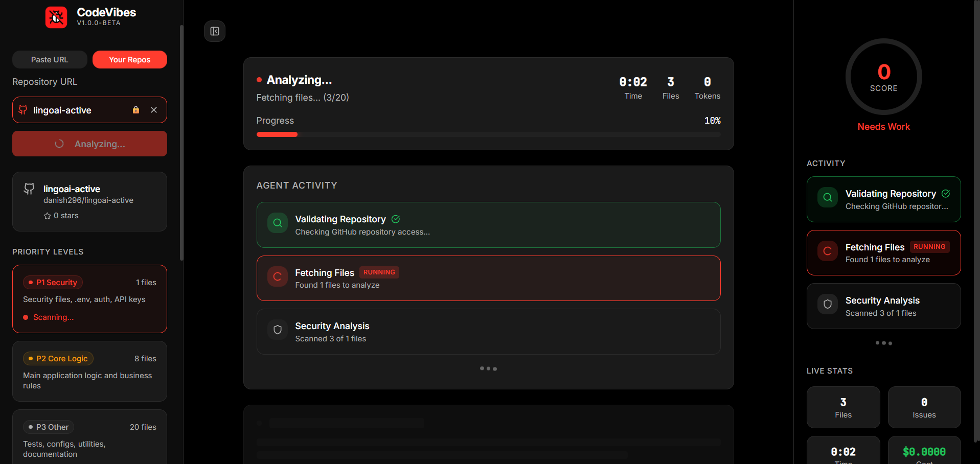Image resolution: width=980 pixels, height=464 pixels.
Task: Click the Security Analysis shield icon
Action: (277, 330)
